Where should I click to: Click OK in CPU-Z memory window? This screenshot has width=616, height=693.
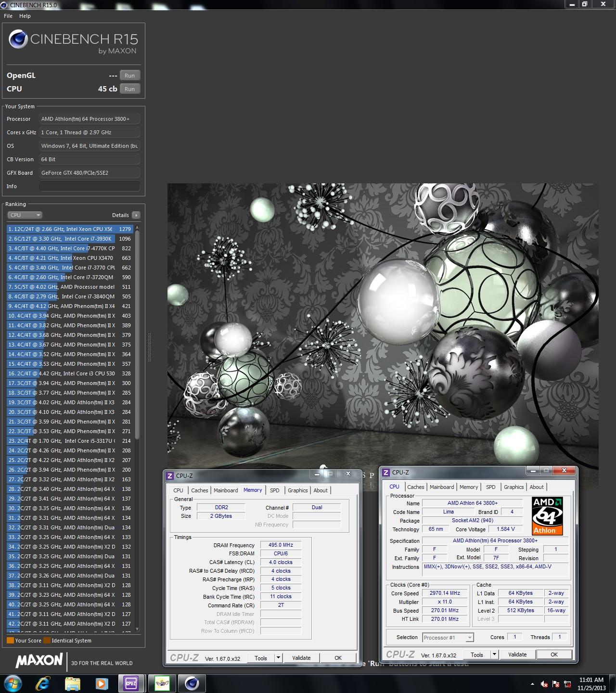point(338,658)
